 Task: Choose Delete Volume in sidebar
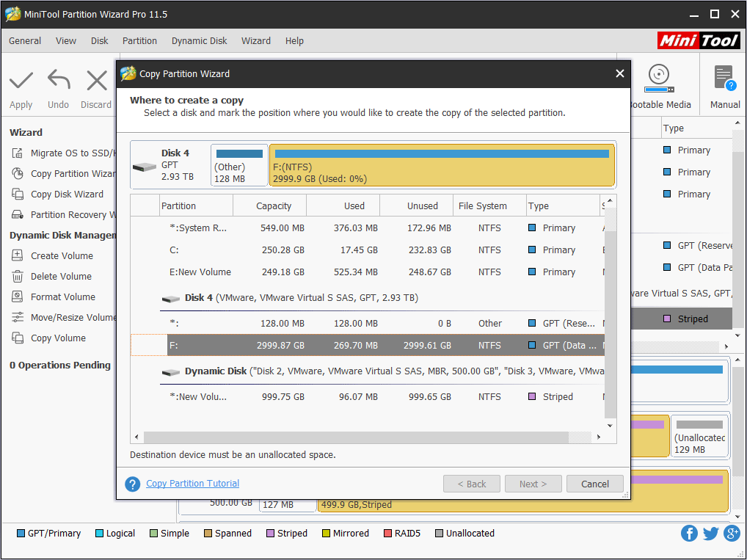pos(51,276)
